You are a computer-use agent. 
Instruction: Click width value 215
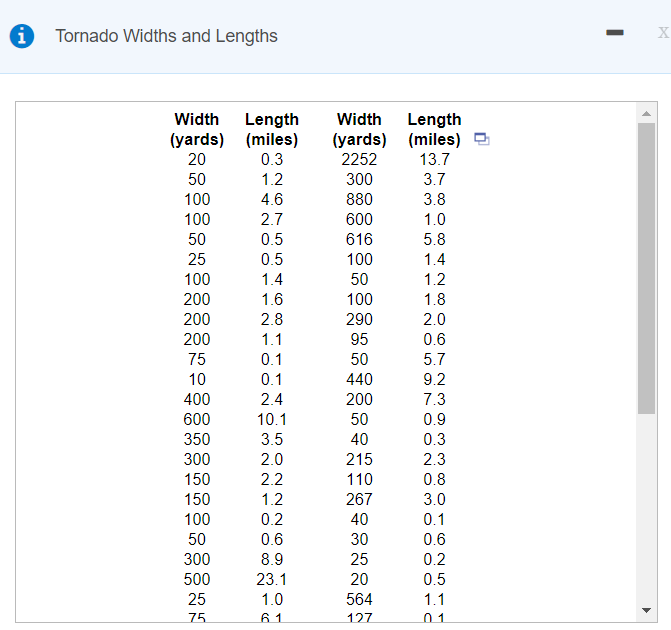[359, 460]
